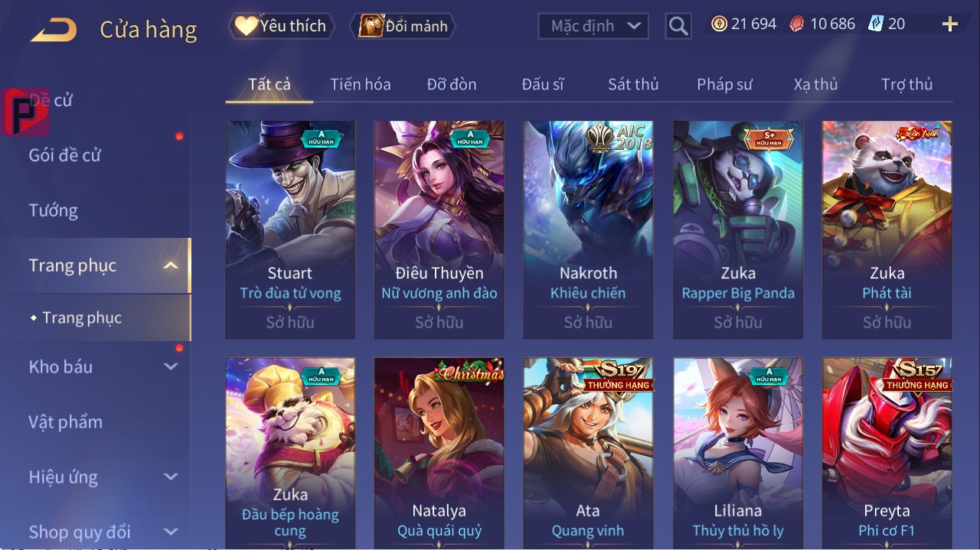Open Gói đề cử in the sidebar
Viewport: 980px width, 550px height.
pos(65,155)
